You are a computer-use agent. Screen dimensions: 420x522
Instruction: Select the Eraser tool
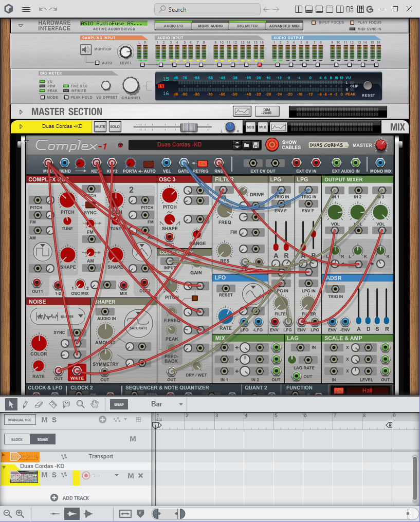tap(39, 404)
